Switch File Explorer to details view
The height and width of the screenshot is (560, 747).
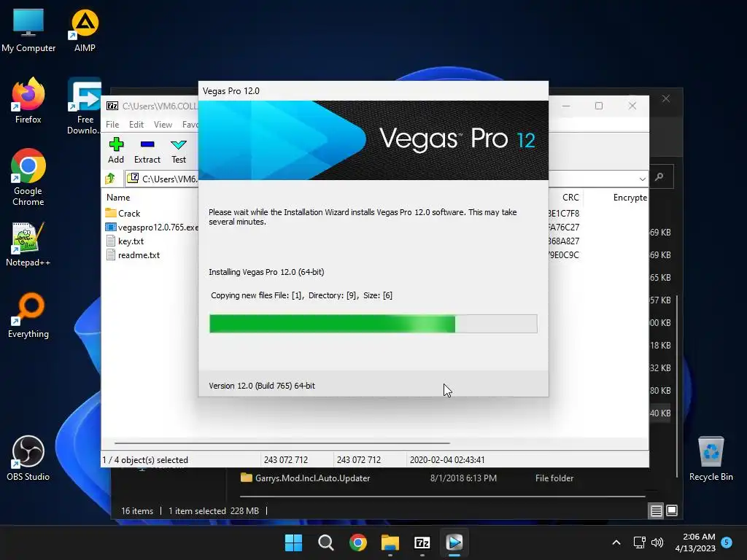point(656,511)
